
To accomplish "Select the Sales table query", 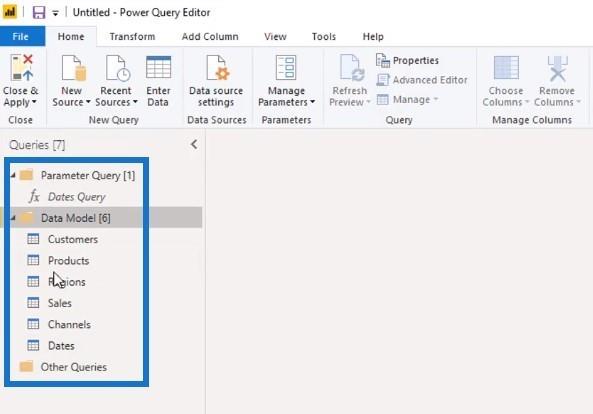I will (x=60, y=303).
